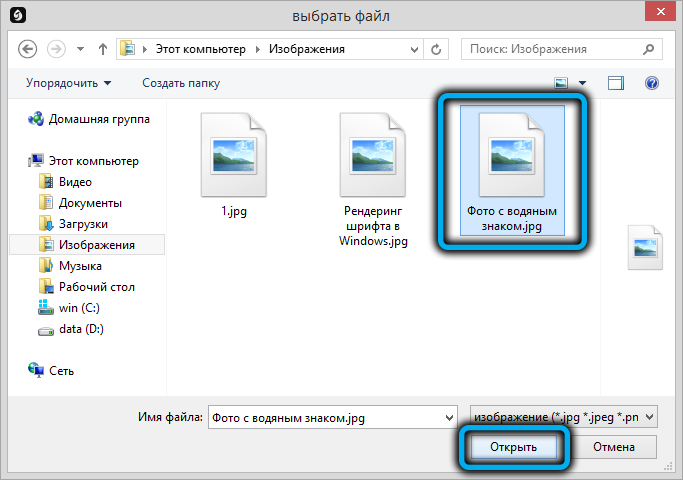
Task: Select the file thumbnail '1.jpg'
Action: 233,155
